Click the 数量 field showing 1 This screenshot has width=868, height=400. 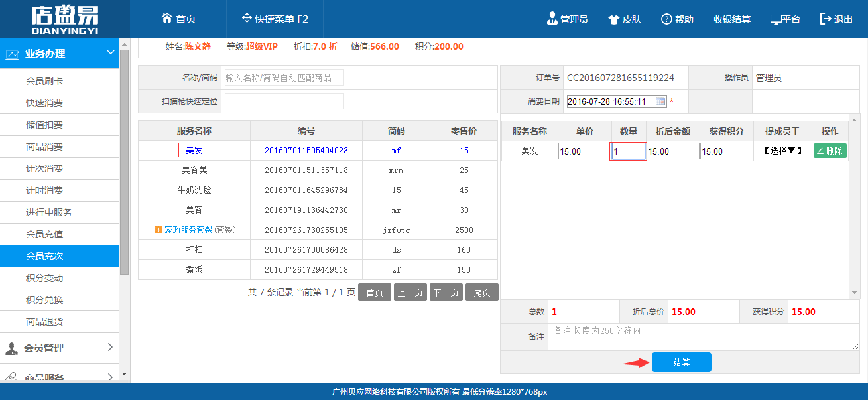click(629, 151)
